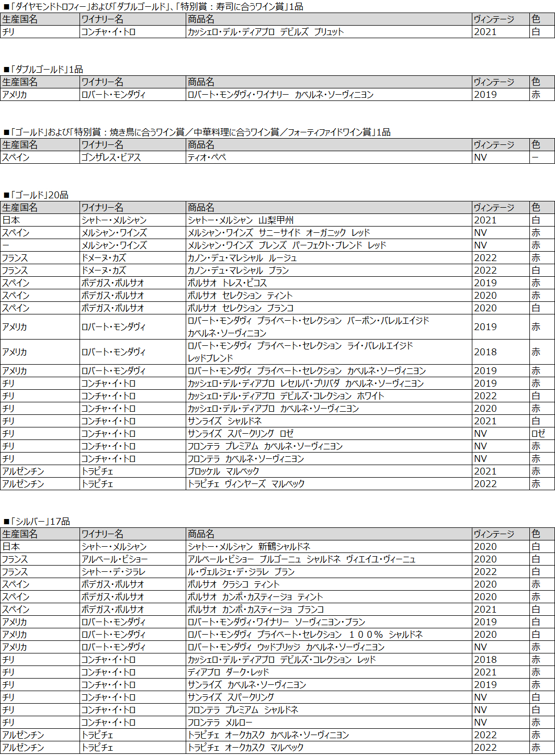The height and width of the screenshot is (756, 555).
Task: Click "色" header in the top table
Action: [536, 19]
